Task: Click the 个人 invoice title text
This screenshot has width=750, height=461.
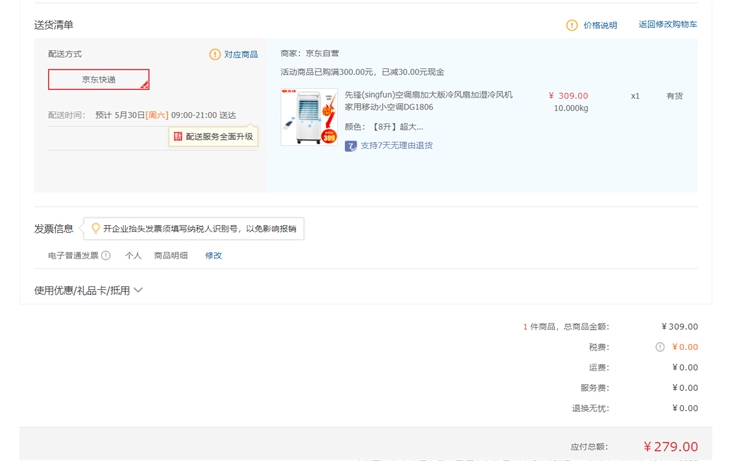Action: tap(133, 255)
